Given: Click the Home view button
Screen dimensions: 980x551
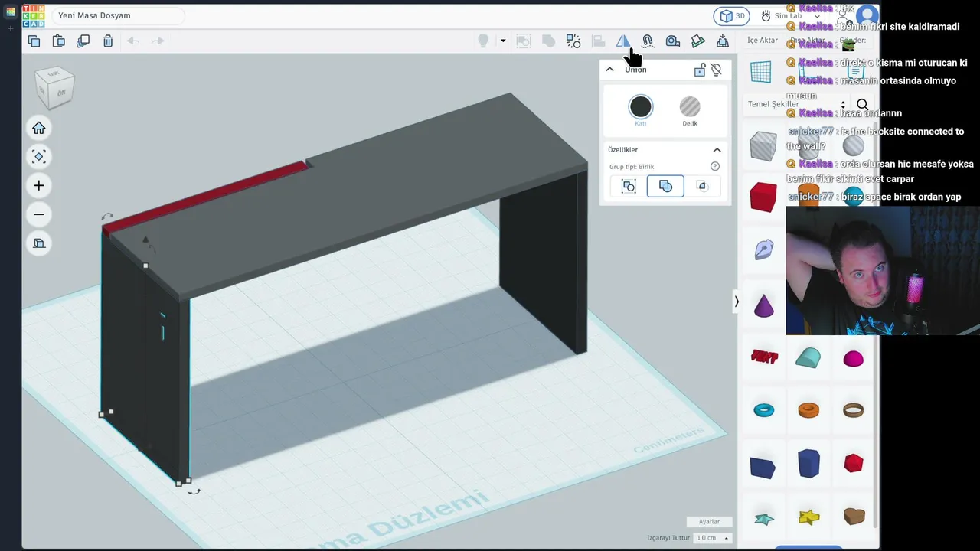Looking at the screenshot, I should click(39, 128).
